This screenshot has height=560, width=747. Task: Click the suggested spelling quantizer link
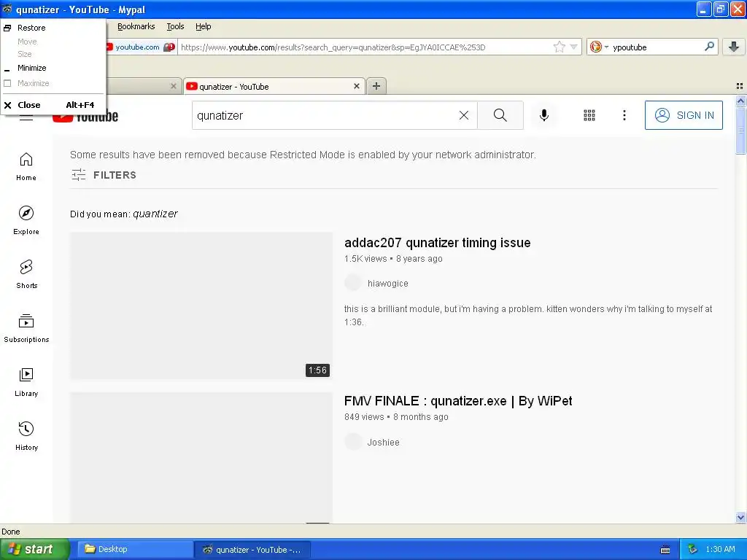coord(155,214)
